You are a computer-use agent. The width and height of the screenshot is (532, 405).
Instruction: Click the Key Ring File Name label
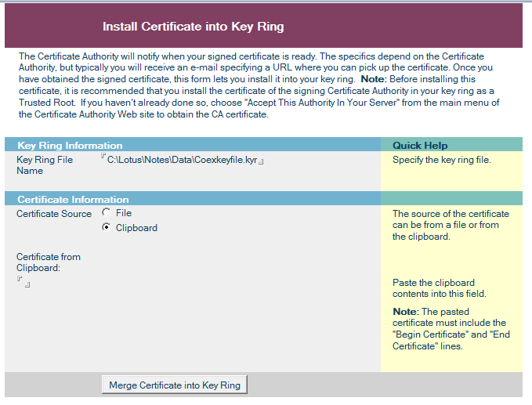click(x=45, y=165)
